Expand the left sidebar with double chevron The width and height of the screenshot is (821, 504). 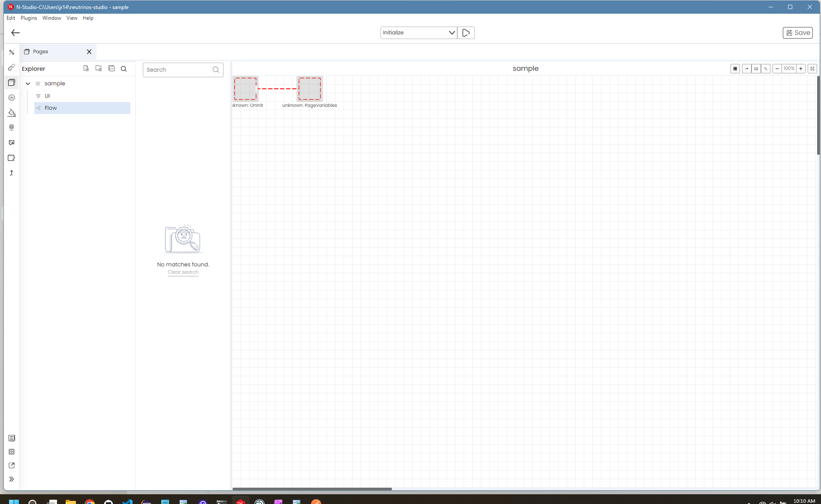[12, 479]
